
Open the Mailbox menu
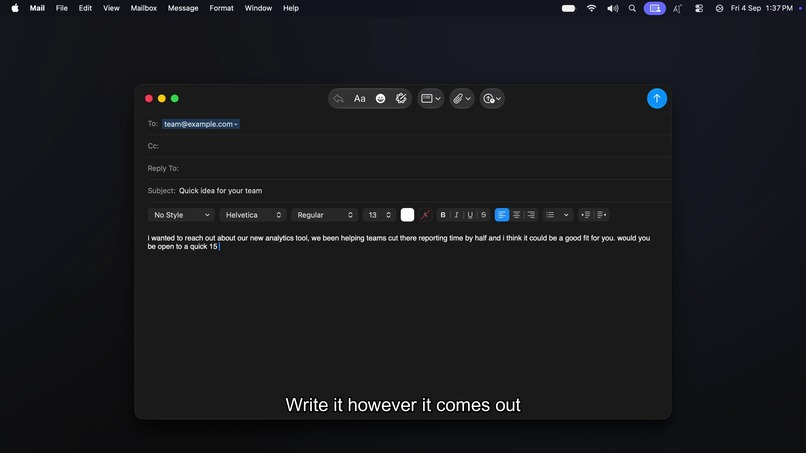[143, 8]
